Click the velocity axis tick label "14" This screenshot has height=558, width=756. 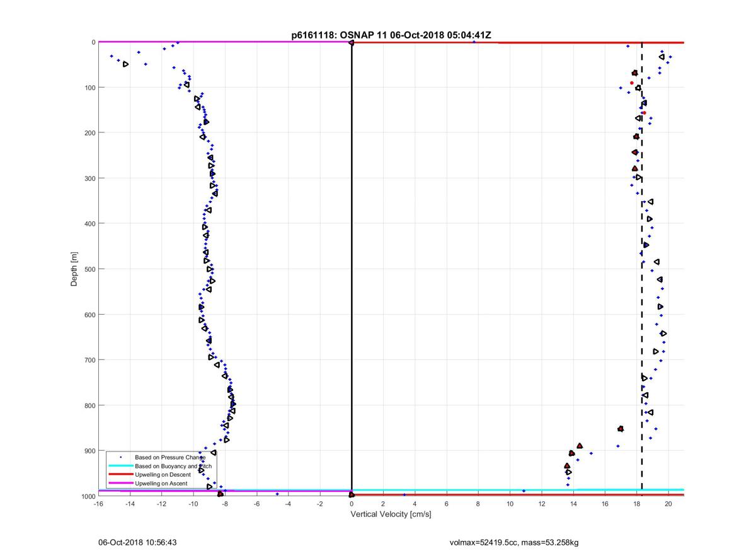(x=573, y=504)
